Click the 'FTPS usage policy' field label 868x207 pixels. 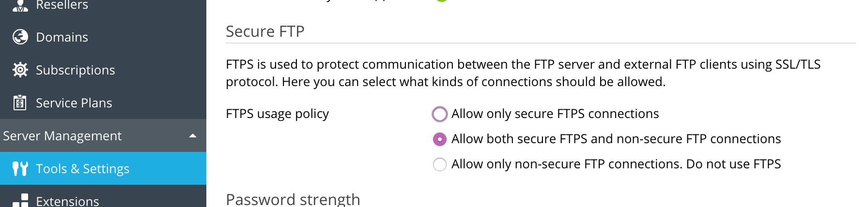(x=277, y=114)
